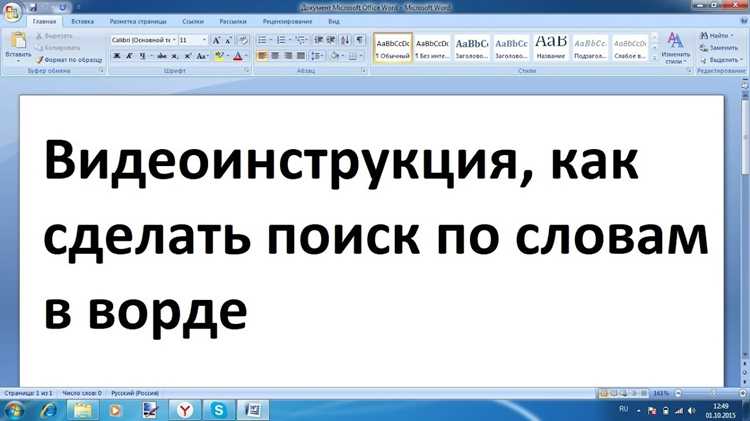Open Skype from taskbar
Screen dimensions: 750x421
(219, 410)
